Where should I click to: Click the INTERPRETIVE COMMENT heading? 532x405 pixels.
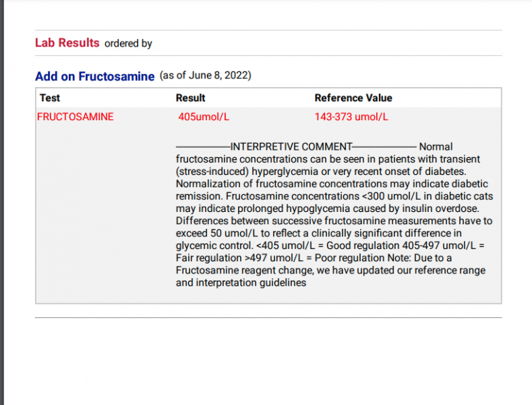[291, 146]
